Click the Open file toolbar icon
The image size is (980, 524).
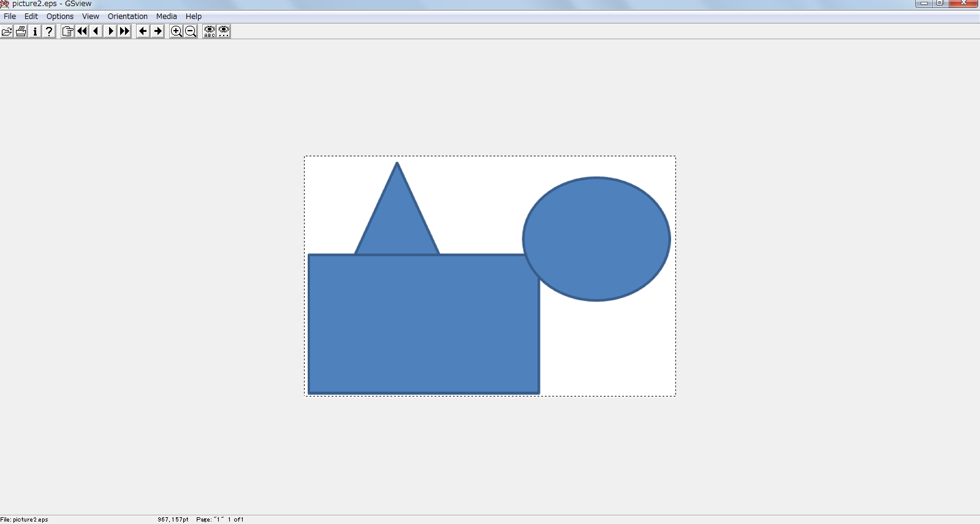(x=7, y=31)
